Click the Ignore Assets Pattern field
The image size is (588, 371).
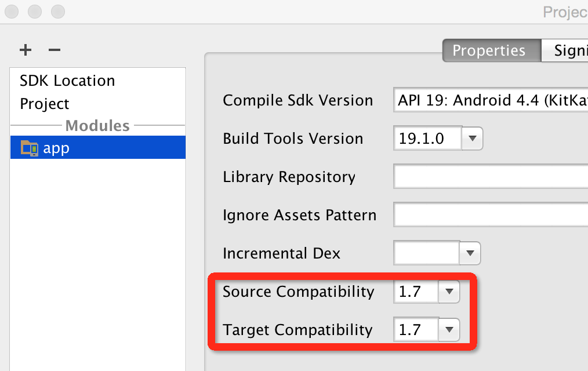click(x=491, y=216)
